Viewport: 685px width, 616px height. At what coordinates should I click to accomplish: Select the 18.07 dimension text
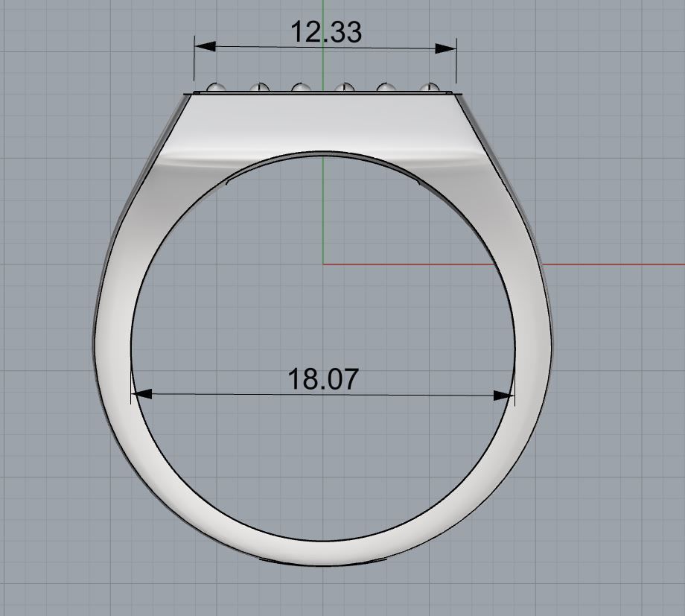323,379
